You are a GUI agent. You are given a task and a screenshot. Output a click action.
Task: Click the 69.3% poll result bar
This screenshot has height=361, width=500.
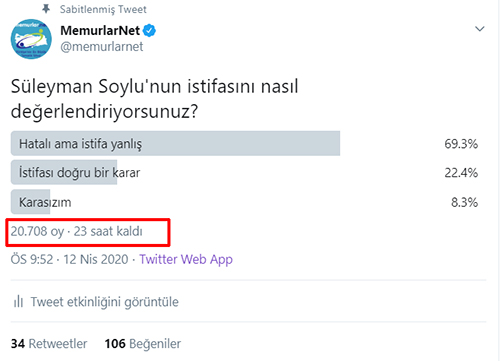[x=175, y=144]
